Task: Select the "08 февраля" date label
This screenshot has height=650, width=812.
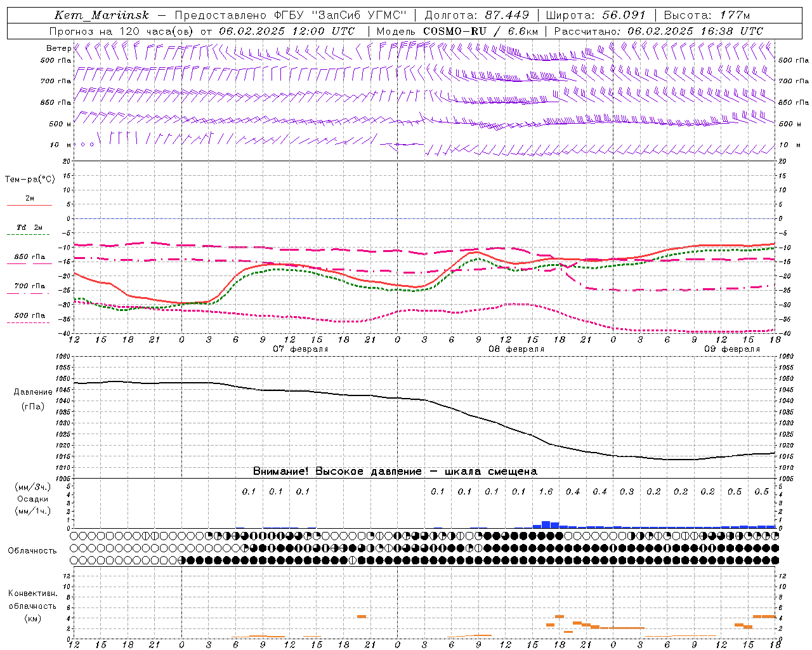Action: pos(516,349)
